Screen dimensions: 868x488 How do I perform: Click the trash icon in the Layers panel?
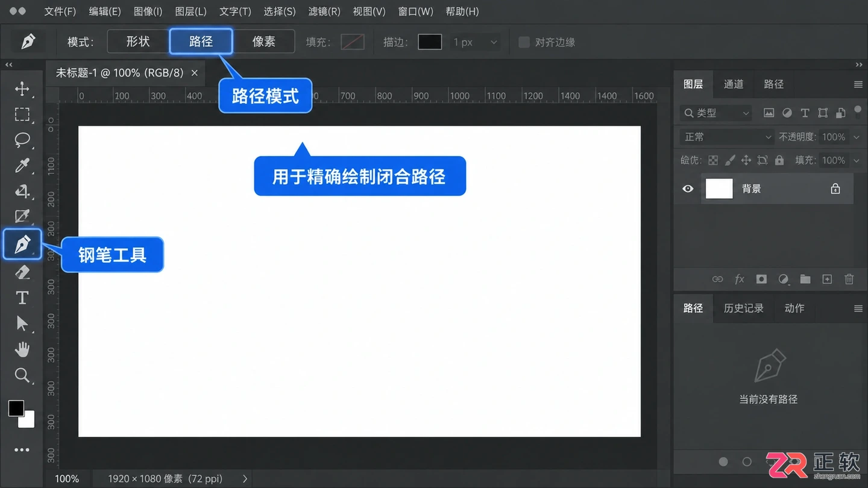click(x=849, y=279)
